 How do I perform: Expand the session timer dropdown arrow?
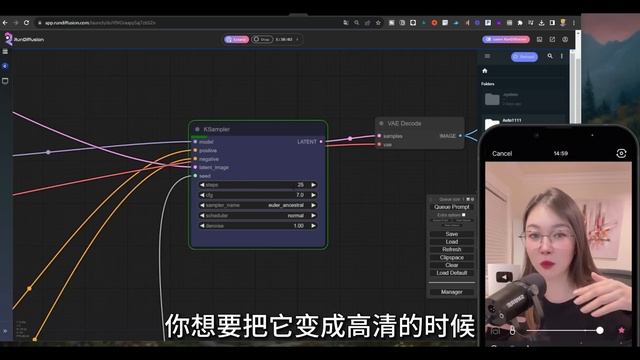(x=297, y=39)
